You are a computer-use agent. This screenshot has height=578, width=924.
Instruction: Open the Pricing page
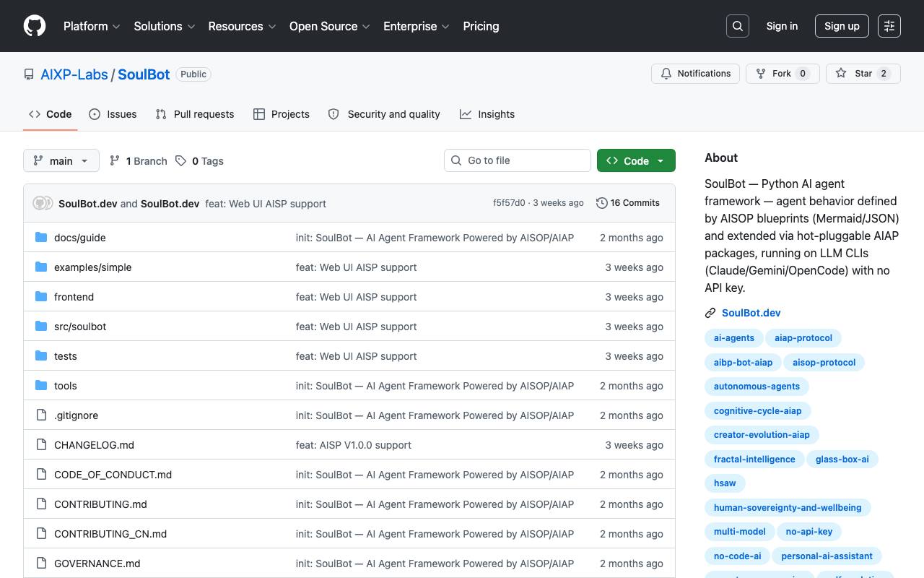pos(481,26)
